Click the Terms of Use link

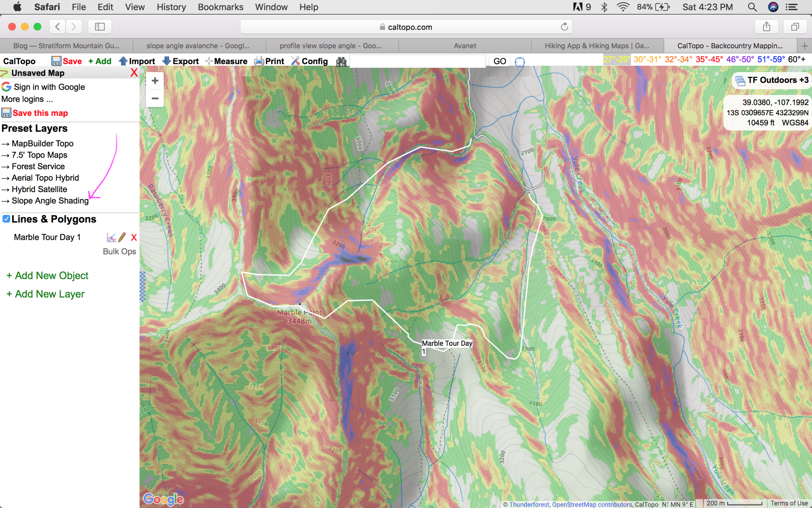pos(789,503)
